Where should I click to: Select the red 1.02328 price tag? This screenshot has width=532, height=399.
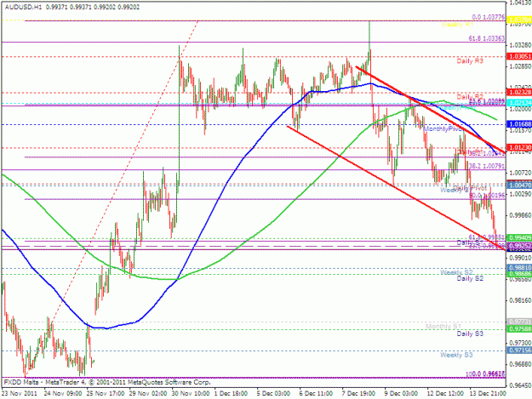click(519, 92)
